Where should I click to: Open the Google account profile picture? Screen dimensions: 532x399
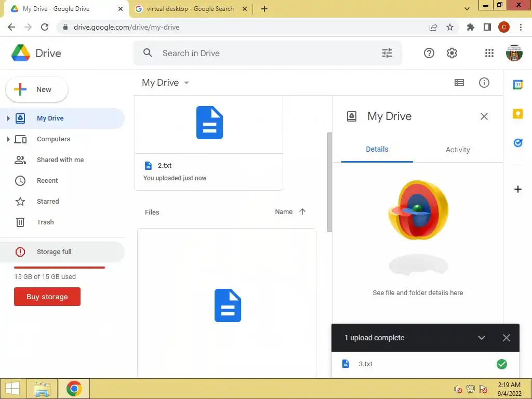pyautogui.click(x=514, y=53)
